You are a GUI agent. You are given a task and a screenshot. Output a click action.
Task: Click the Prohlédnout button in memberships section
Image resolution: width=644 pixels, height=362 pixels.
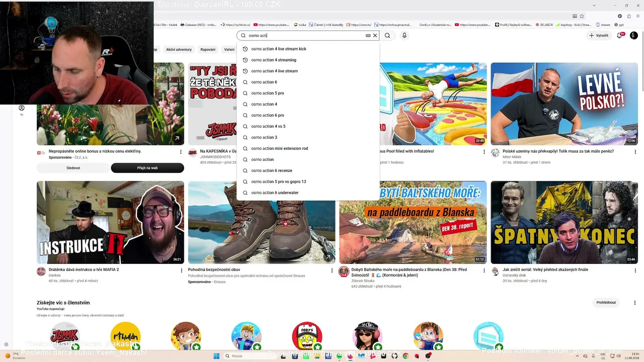pyautogui.click(x=606, y=303)
